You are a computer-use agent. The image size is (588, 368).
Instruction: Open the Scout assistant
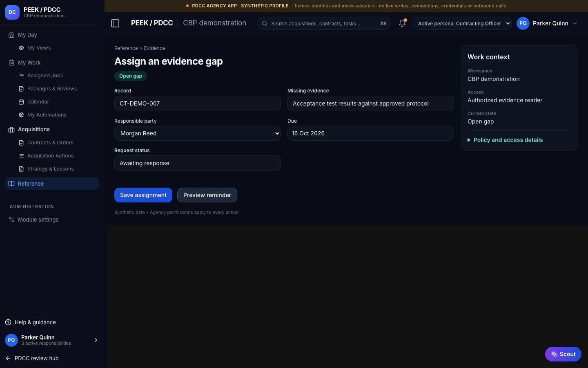pos(563,354)
